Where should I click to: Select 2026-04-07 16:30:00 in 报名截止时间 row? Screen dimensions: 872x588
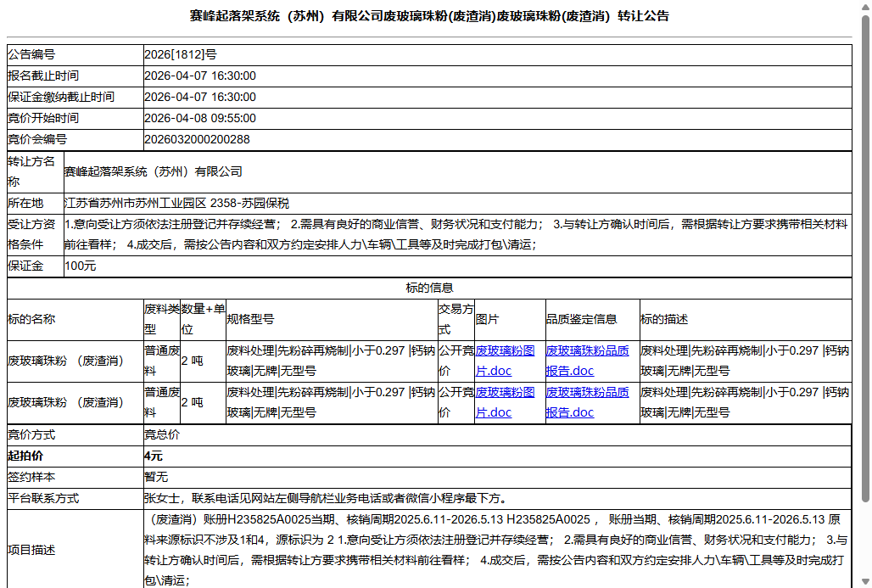coord(200,76)
